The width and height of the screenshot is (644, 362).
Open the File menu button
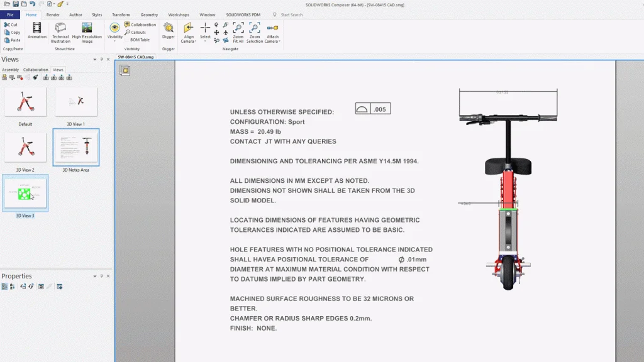(10, 14)
